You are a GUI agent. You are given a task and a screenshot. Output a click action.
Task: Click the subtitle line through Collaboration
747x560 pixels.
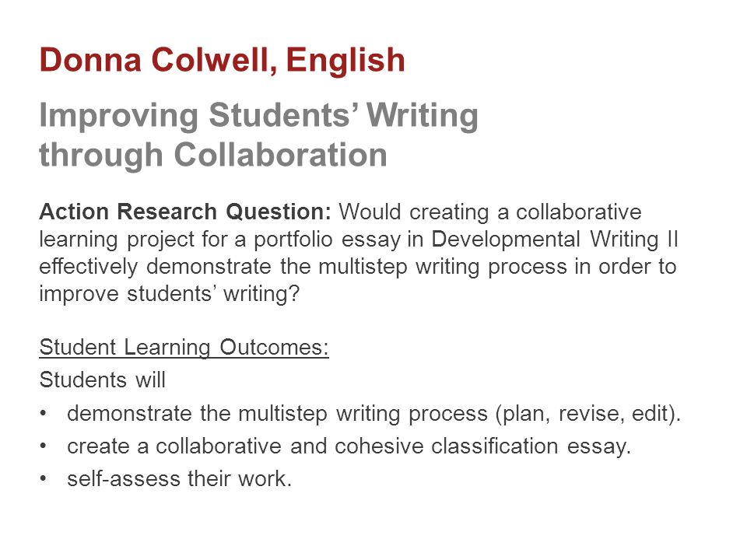click(213, 156)
